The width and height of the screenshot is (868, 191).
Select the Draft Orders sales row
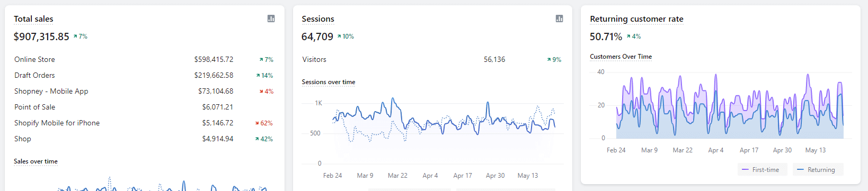(x=144, y=76)
